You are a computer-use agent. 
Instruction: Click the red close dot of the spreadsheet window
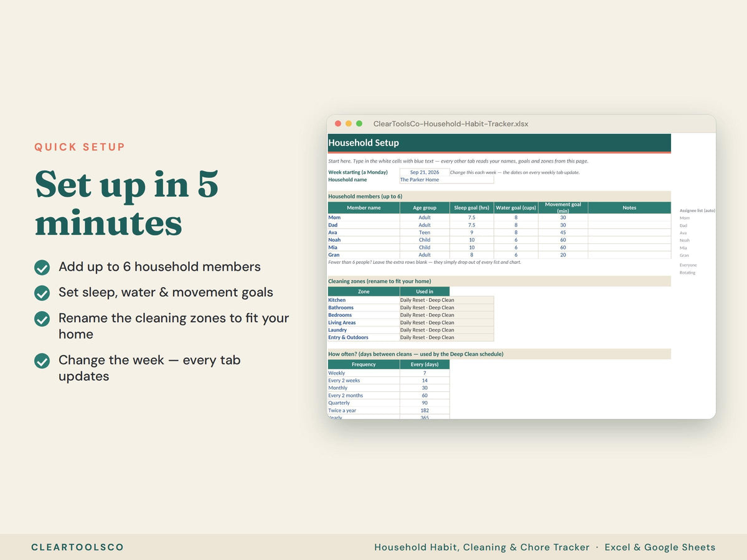338,124
